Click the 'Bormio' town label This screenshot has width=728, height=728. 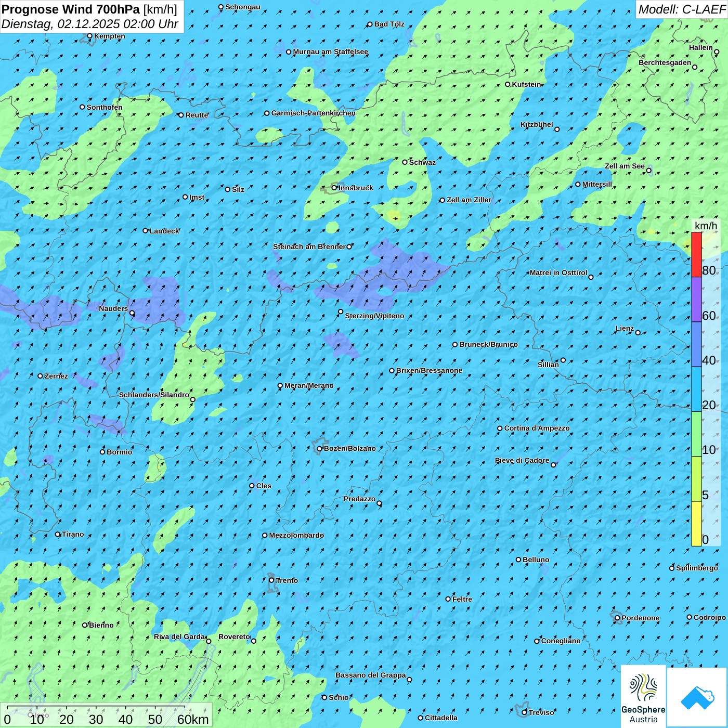click(119, 452)
